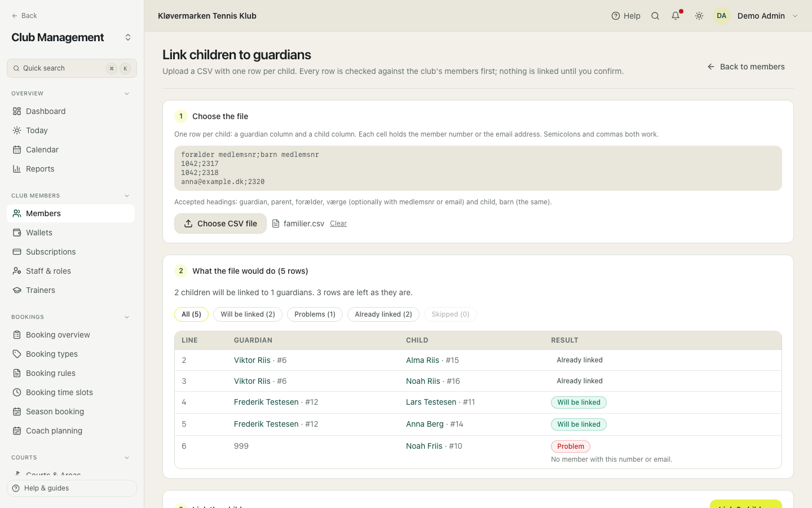Open Frederik Testesen guardian on line 5
The image size is (812, 508).
[x=266, y=424]
